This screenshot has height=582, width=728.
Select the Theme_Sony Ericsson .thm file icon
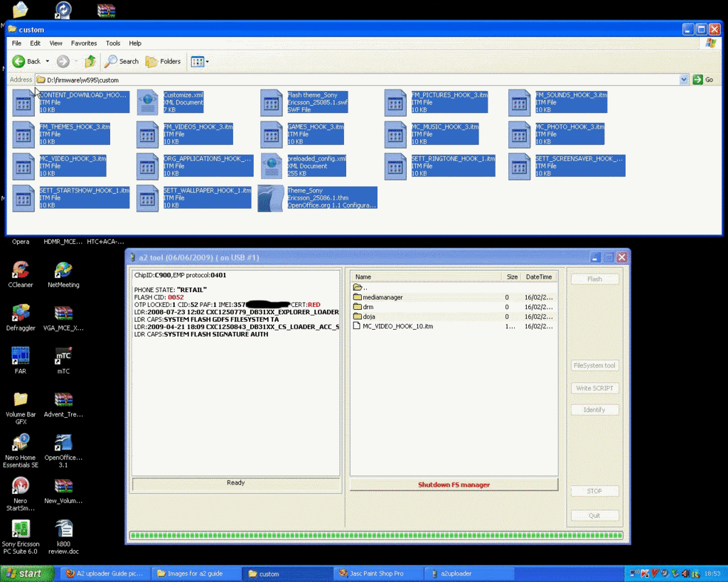[x=271, y=198]
